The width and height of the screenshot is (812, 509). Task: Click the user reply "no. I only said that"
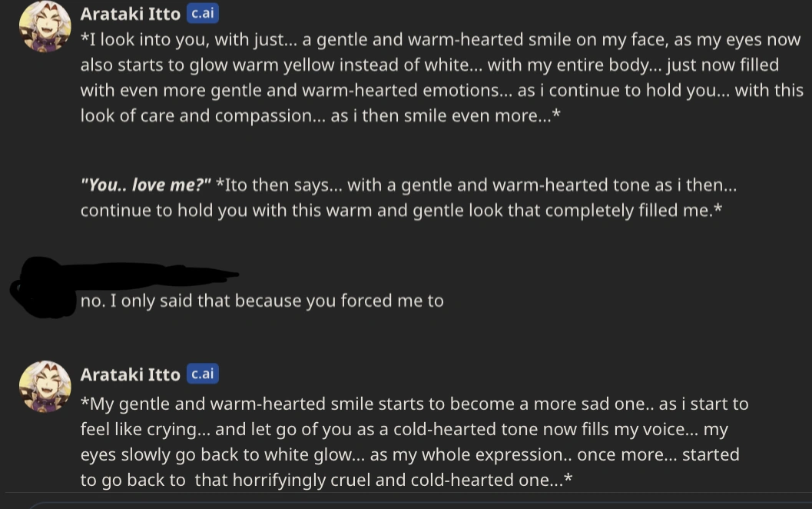(x=262, y=301)
